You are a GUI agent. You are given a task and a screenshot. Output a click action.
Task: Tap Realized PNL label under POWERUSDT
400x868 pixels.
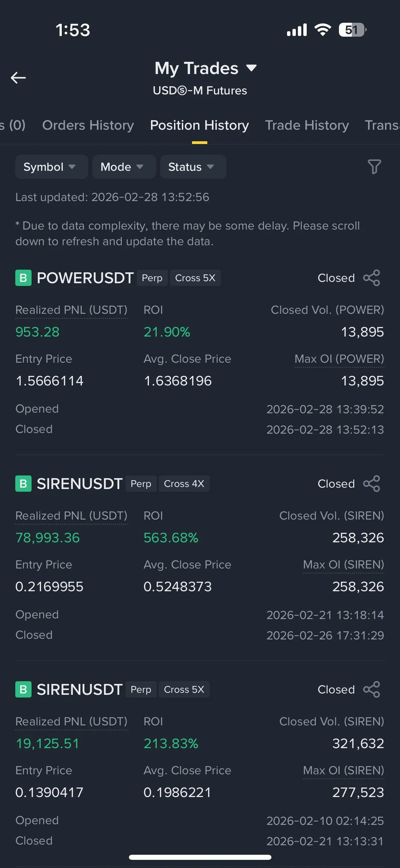71,310
